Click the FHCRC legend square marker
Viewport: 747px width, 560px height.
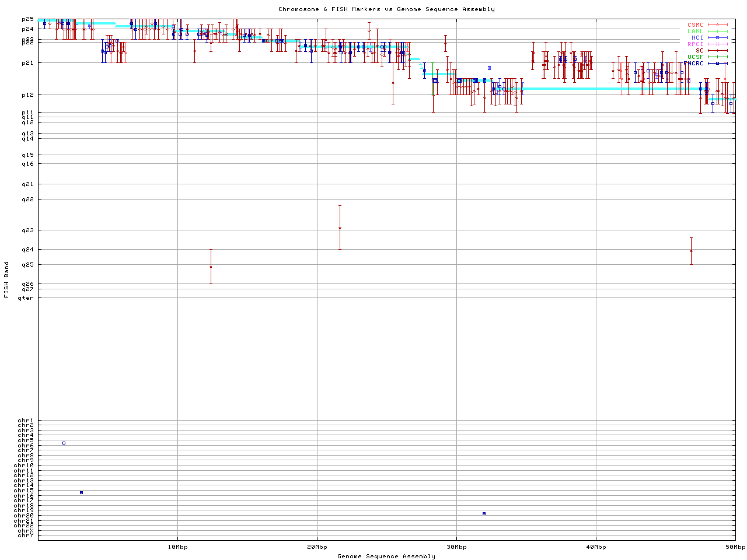tap(717, 63)
